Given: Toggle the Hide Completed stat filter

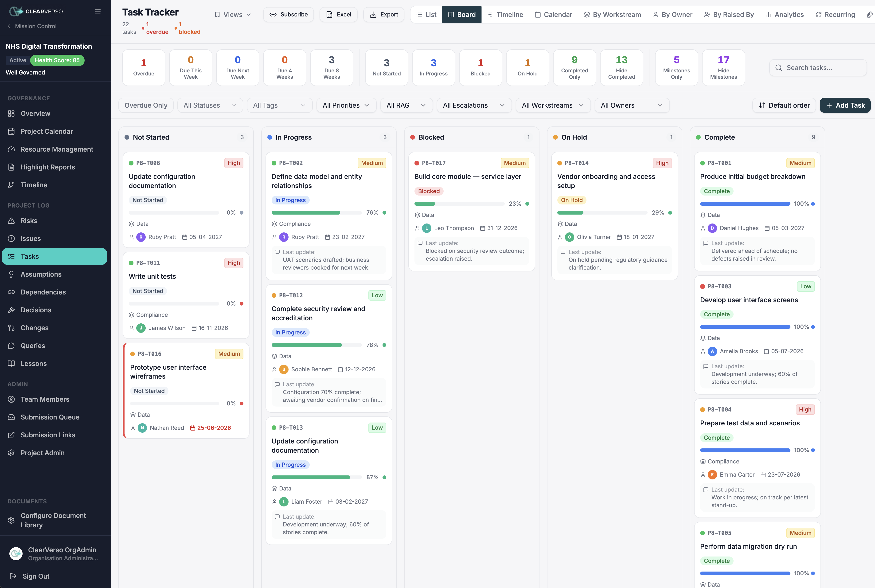Looking at the screenshot, I should pyautogui.click(x=621, y=67).
